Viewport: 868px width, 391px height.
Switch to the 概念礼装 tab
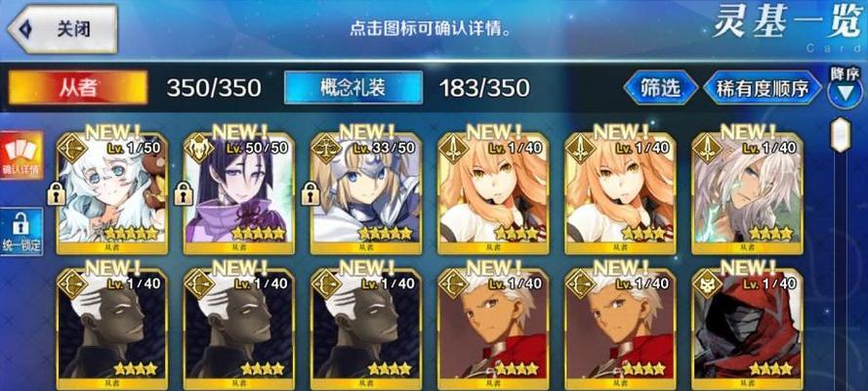[353, 88]
